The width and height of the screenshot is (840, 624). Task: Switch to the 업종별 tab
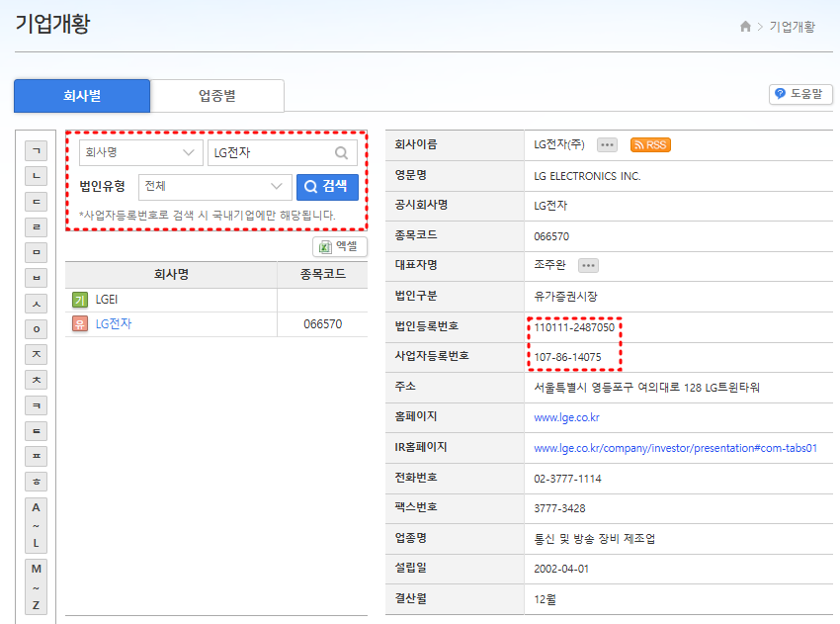tap(217, 96)
